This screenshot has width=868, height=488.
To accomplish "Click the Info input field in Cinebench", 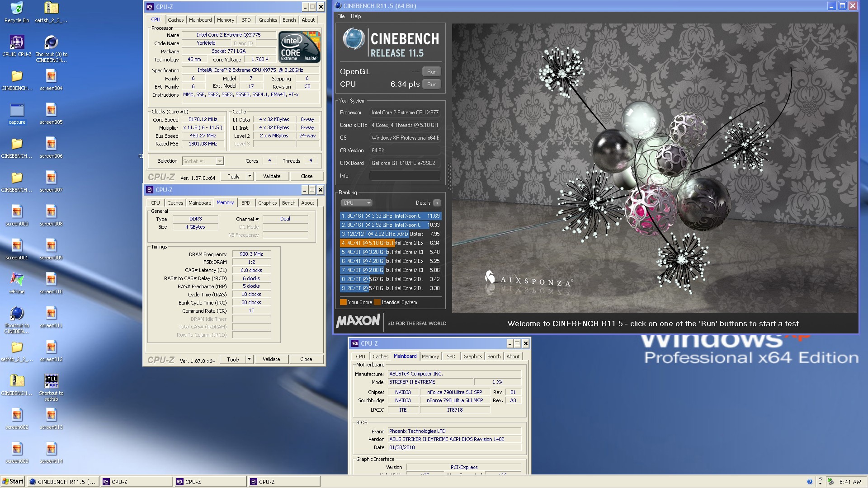I will (405, 176).
